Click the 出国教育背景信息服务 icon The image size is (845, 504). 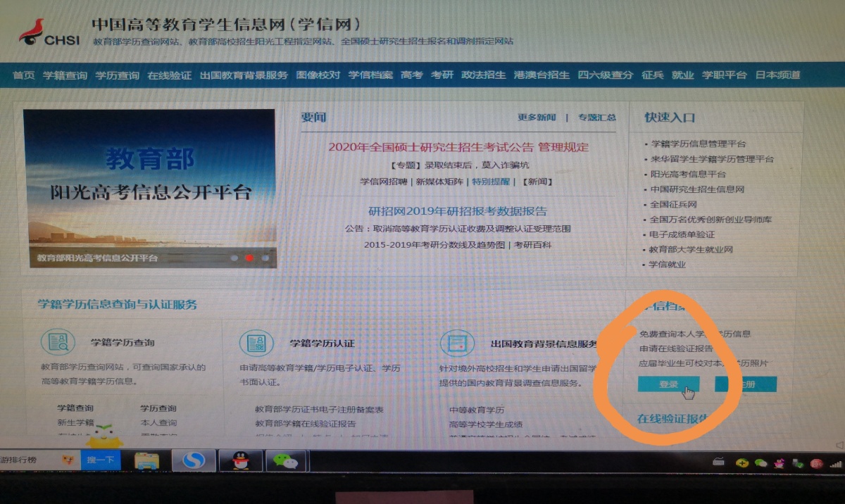[457, 344]
